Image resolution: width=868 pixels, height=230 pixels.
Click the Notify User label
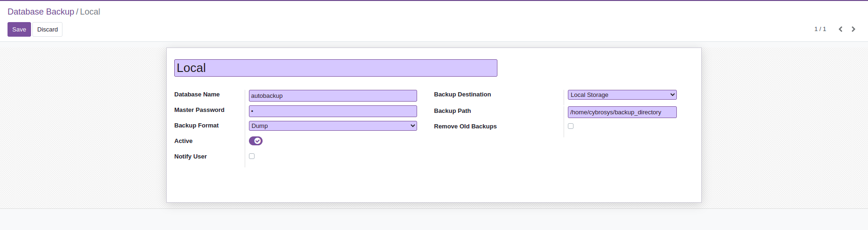[x=190, y=157]
